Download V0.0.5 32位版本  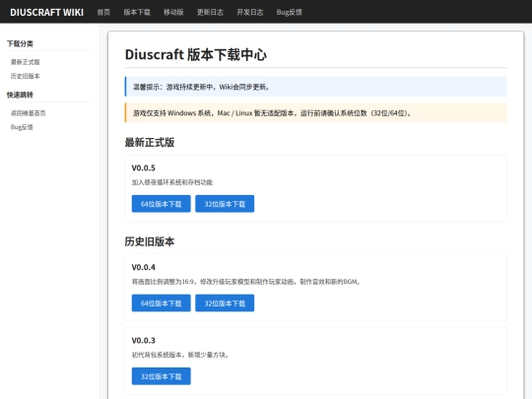(225, 204)
